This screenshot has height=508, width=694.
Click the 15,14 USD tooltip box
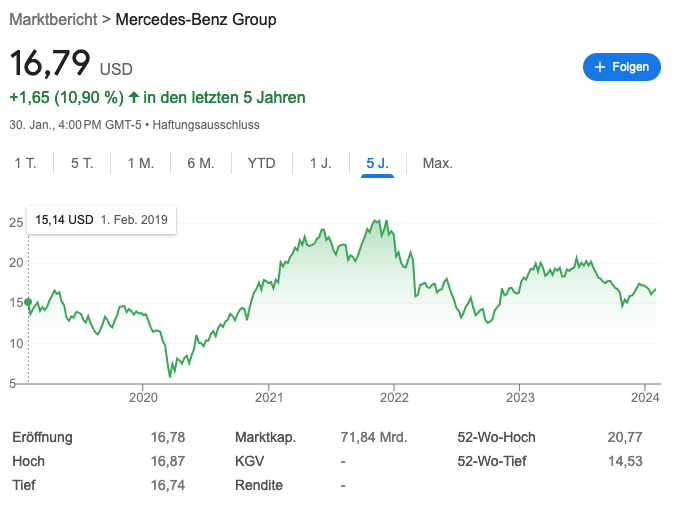101,220
